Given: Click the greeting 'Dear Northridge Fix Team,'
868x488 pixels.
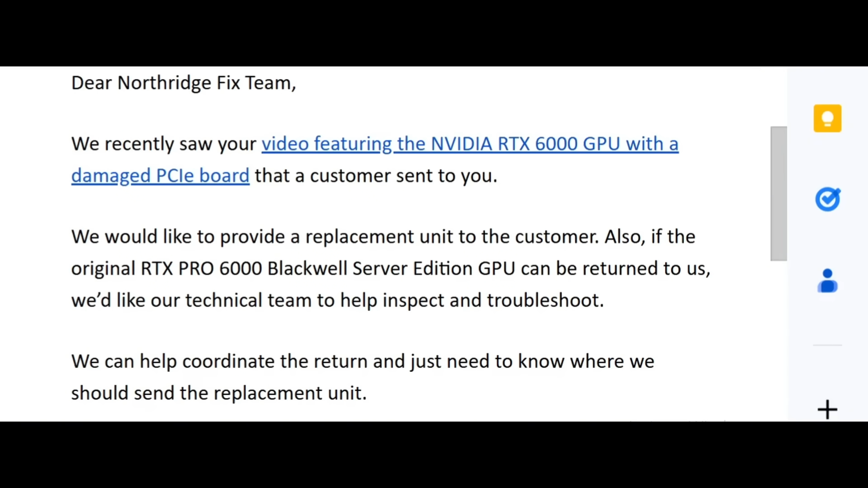Looking at the screenshot, I should click(x=183, y=83).
